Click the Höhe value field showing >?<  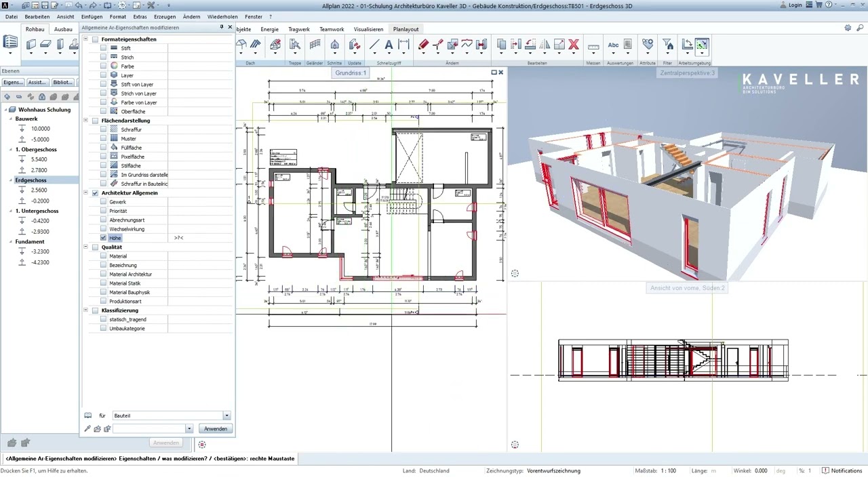coord(201,238)
